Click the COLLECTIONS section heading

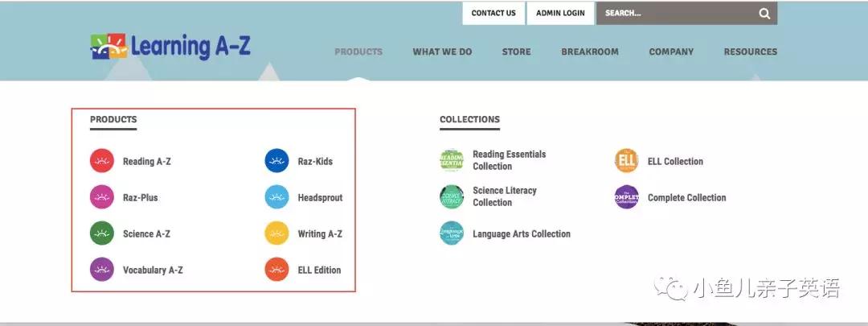470,119
